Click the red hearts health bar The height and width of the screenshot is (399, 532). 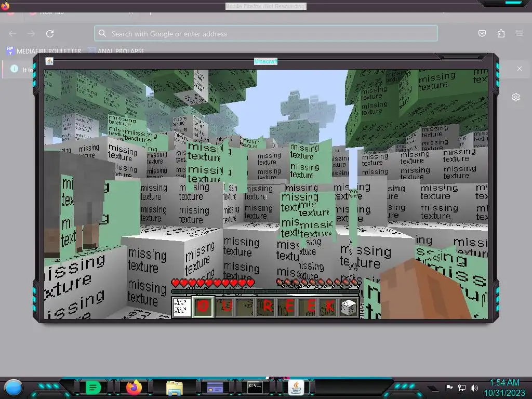coord(212,282)
